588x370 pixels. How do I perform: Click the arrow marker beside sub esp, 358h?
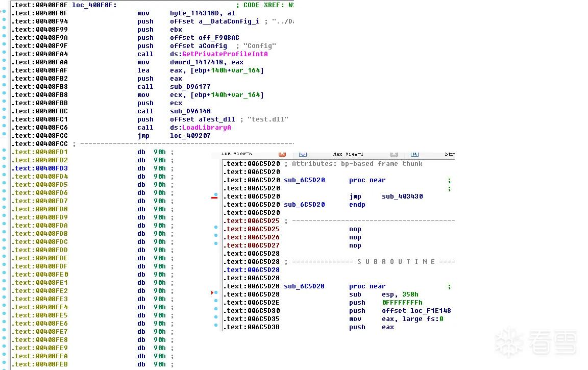click(x=212, y=292)
